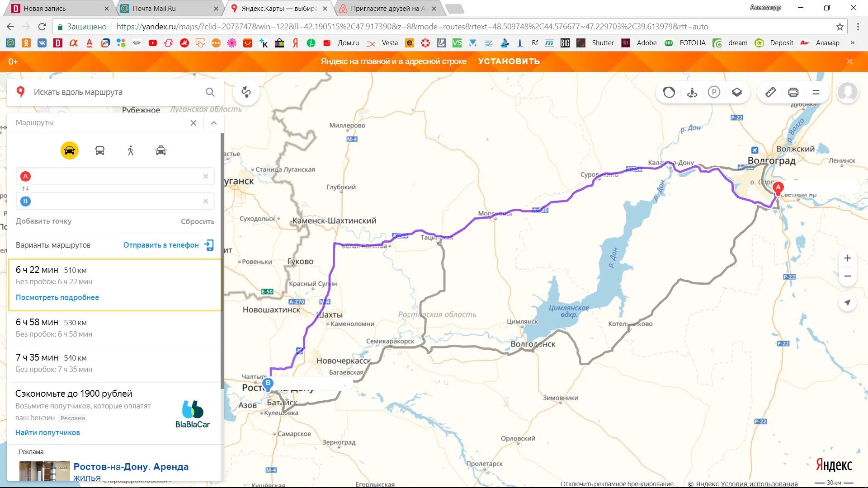This screenshot has height=488, width=868.
Task: Click the Ростов-на-Дону Аренда жилья ad link
Action: click(x=131, y=472)
